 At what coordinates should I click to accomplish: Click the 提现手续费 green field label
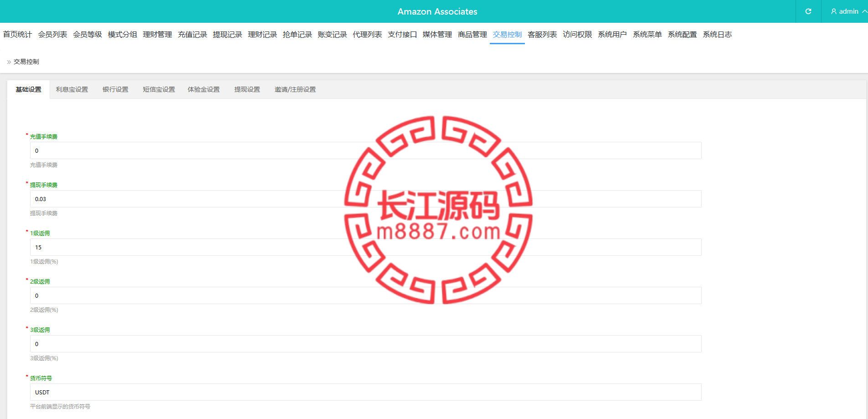coord(44,185)
